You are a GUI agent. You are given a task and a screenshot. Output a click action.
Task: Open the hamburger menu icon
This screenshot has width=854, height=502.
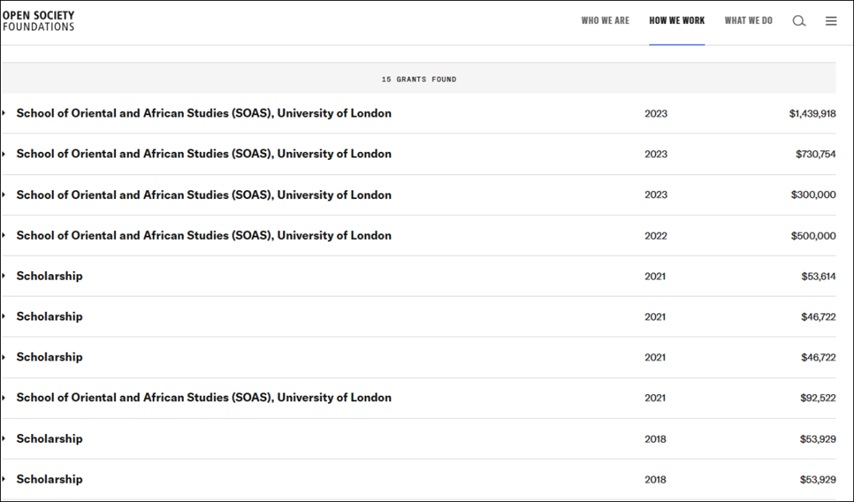[x=830, y=21]
